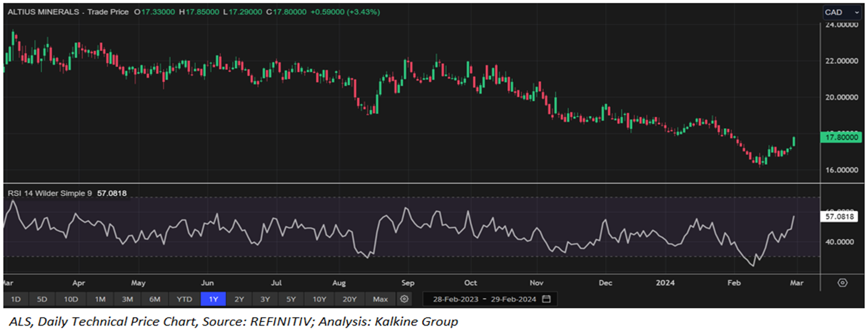Click the Sep label on time axis

[408, 282]
